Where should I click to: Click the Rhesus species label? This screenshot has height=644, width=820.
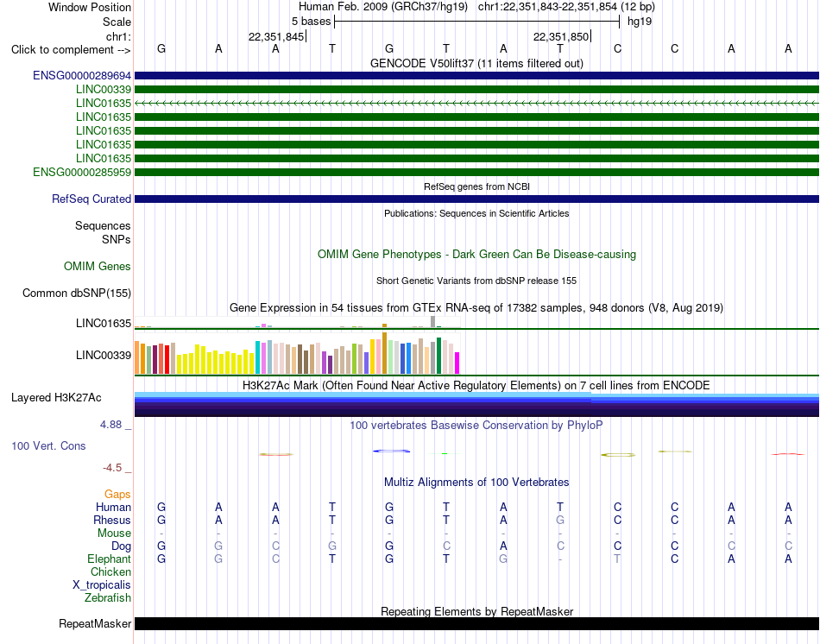point(112,520)
